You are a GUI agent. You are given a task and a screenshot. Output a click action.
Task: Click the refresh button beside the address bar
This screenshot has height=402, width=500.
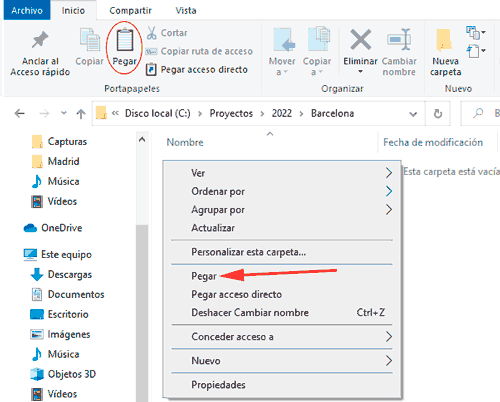point(438,114)
